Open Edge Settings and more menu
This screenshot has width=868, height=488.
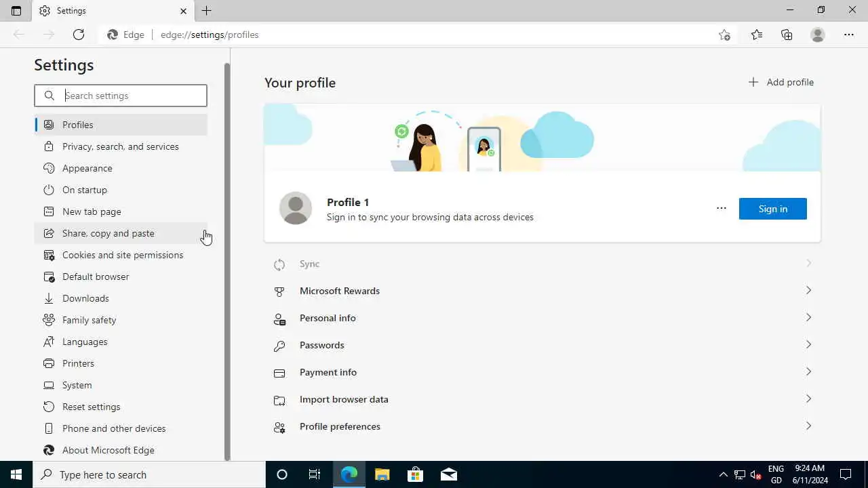(x=849, y=35)
